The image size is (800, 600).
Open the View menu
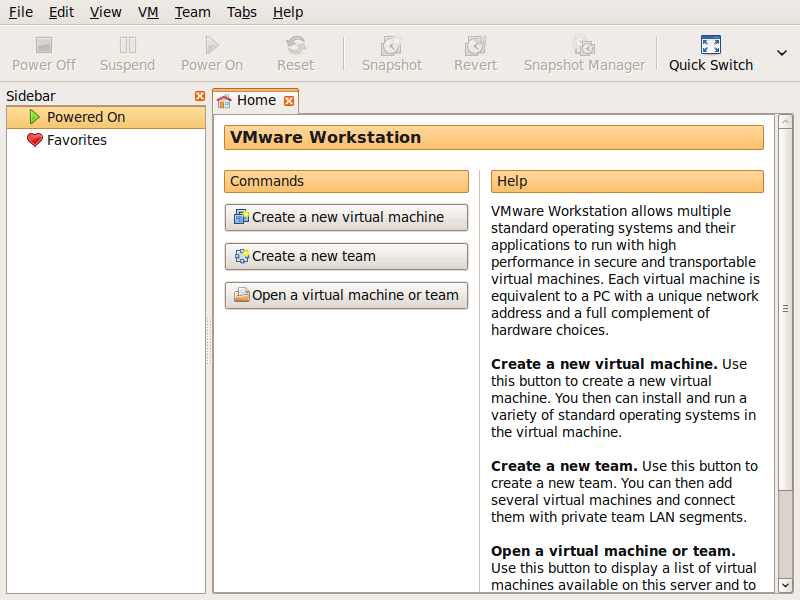106,12
